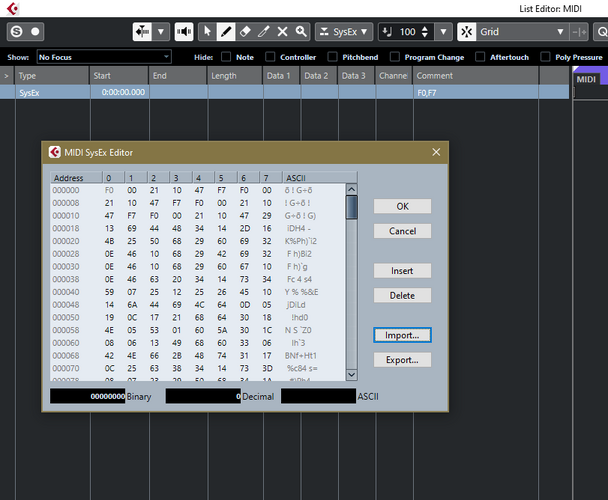
Task: Toggle the Solo Editor S button
Action: click(x=16, y=31)
